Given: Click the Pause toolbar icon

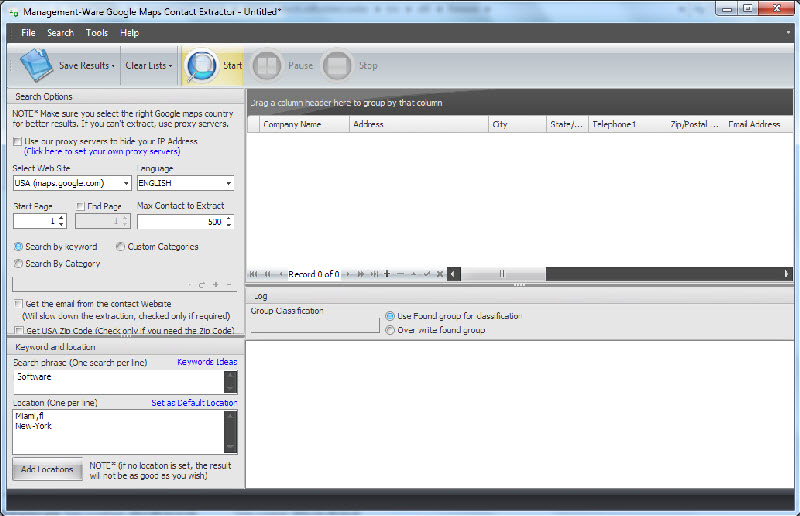Looking at the screenshot, I should (x=267, y=65).
